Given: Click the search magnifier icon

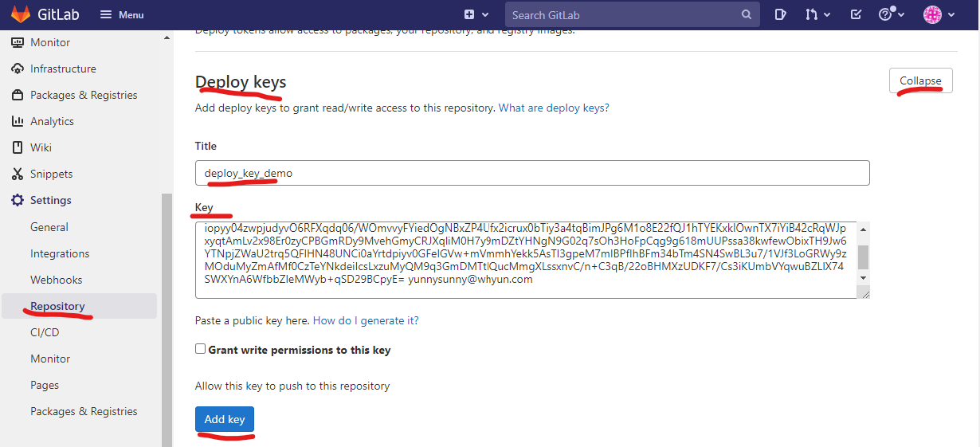Looking at the screenshot, I should (746, 14).
